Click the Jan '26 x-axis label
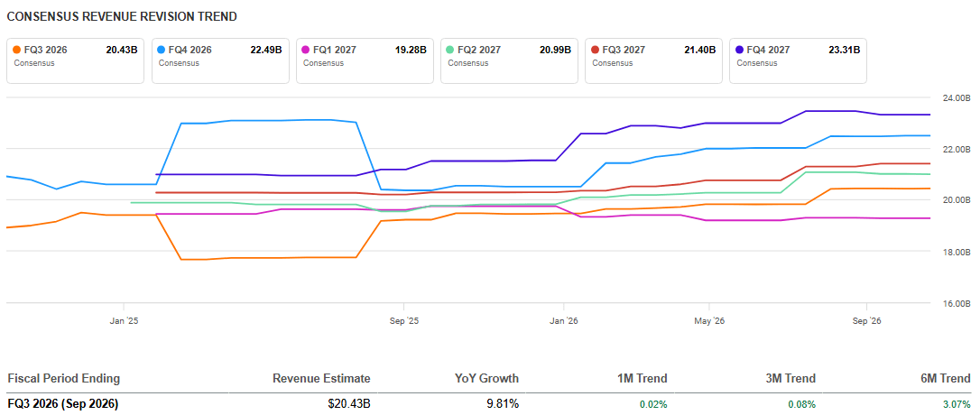This screenshot has width=980, height=415. (564, 321)
